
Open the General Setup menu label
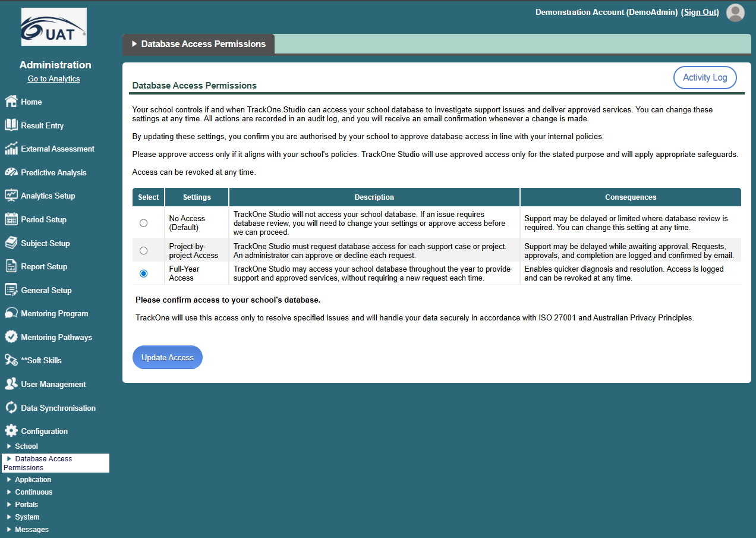pyautogui.click(x=46, y=290)
